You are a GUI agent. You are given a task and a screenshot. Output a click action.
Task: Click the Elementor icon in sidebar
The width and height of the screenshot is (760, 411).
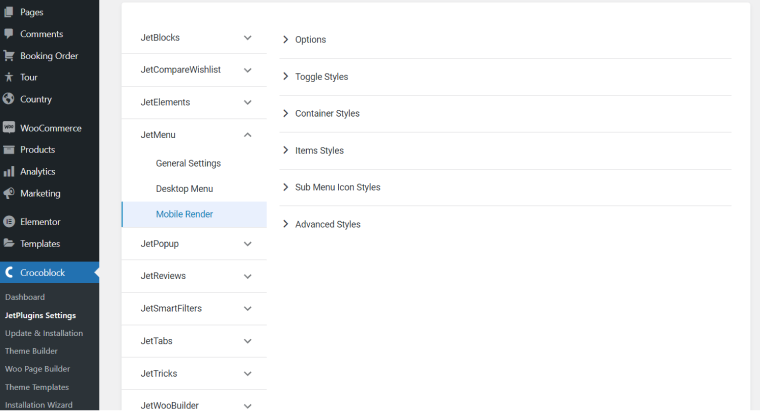tap(9, 221)
